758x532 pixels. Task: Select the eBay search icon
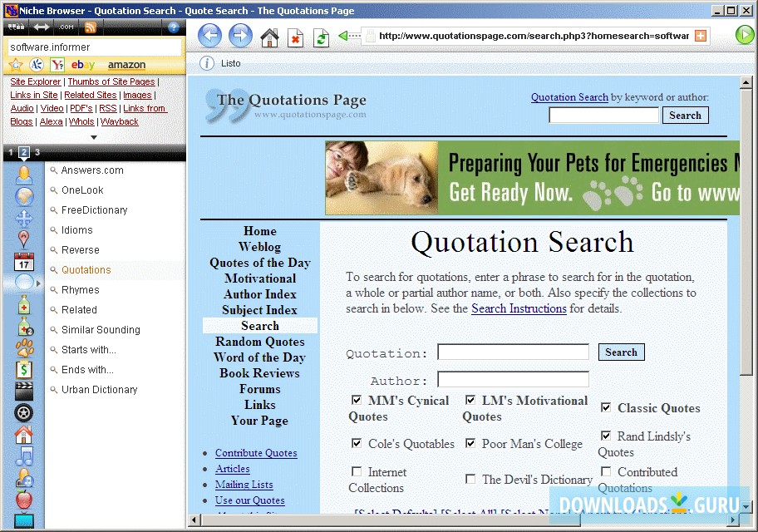pos(82,64)
